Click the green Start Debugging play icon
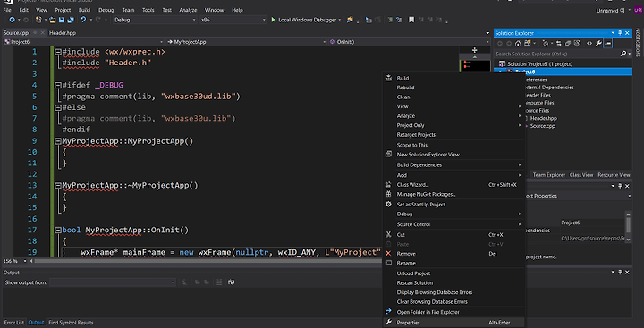Viewport: 644px width, 328px height. [x=273, y=20]
